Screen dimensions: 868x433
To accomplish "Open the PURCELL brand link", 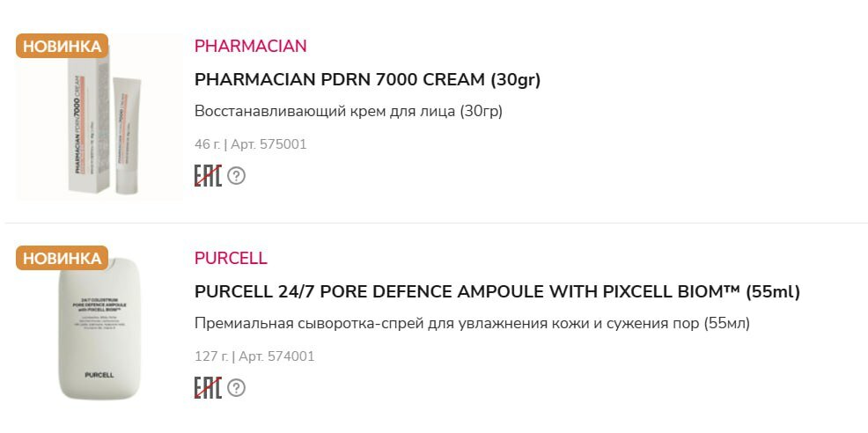I will [x=231, y=259].
